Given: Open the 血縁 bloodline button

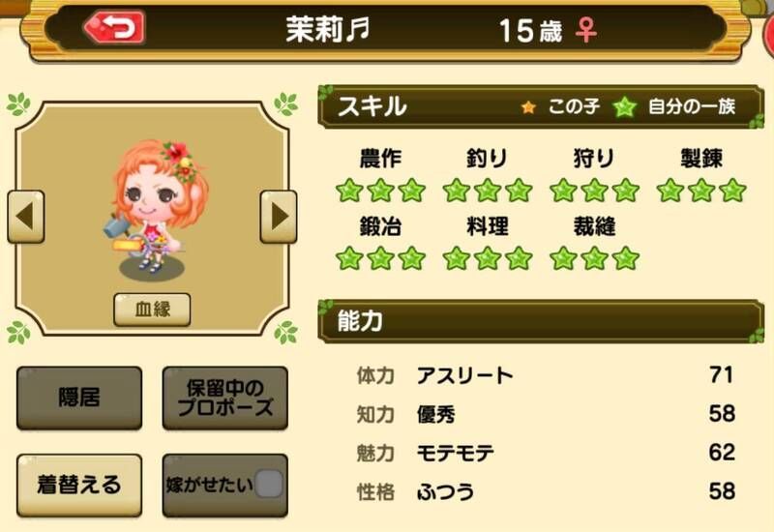Looking at the screenshot, I should 152,310.
